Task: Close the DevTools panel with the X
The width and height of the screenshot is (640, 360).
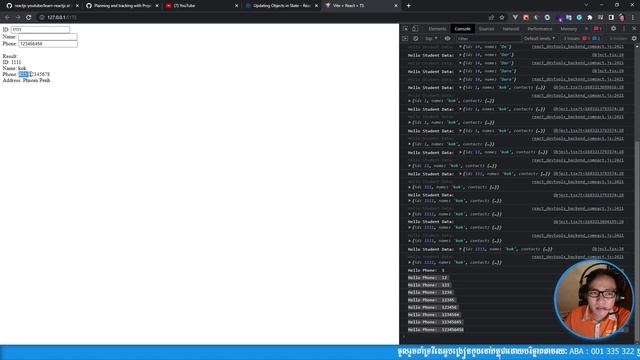Action: 634,29
